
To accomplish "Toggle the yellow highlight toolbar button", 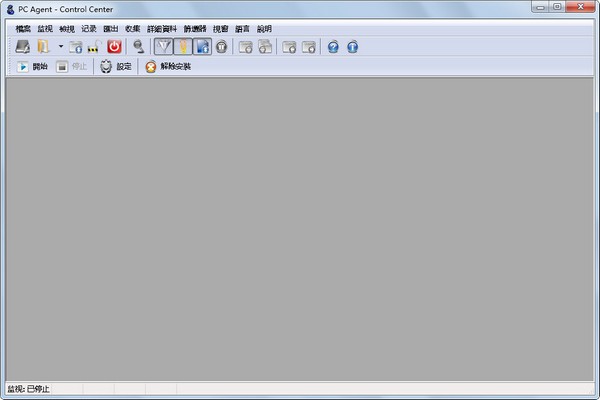I will point(183,47).
